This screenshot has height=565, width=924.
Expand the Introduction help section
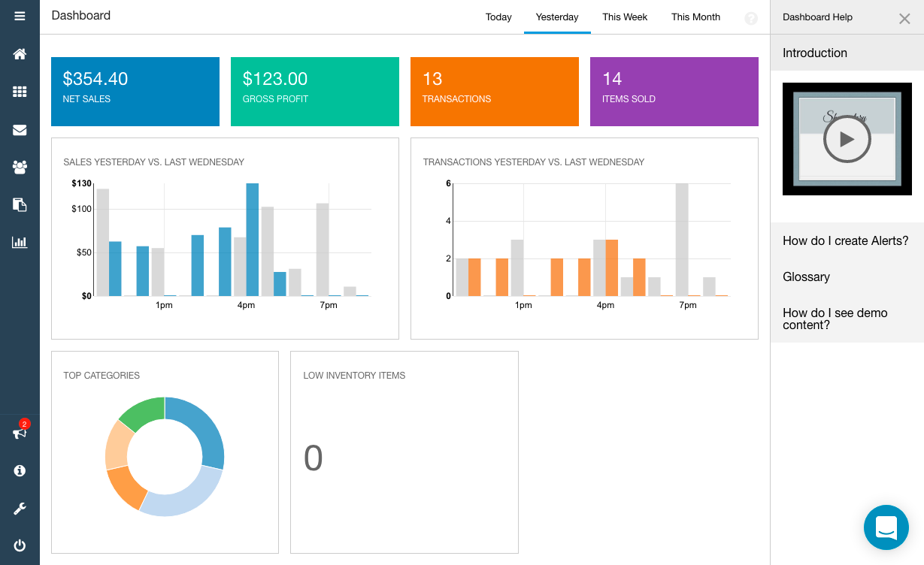point(815,53)
